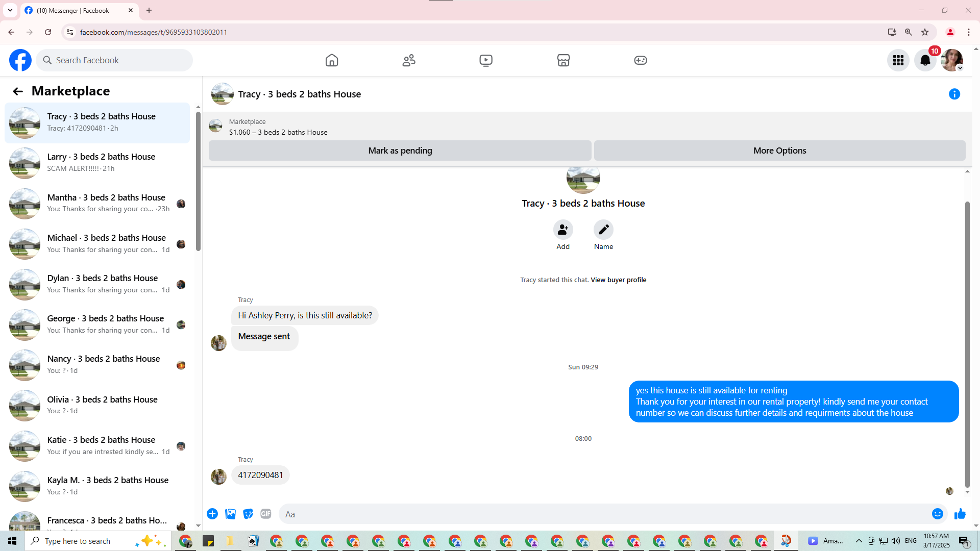Open the Friends icon in top navigation
980x551 pixels.
click(x=409, y=60)
